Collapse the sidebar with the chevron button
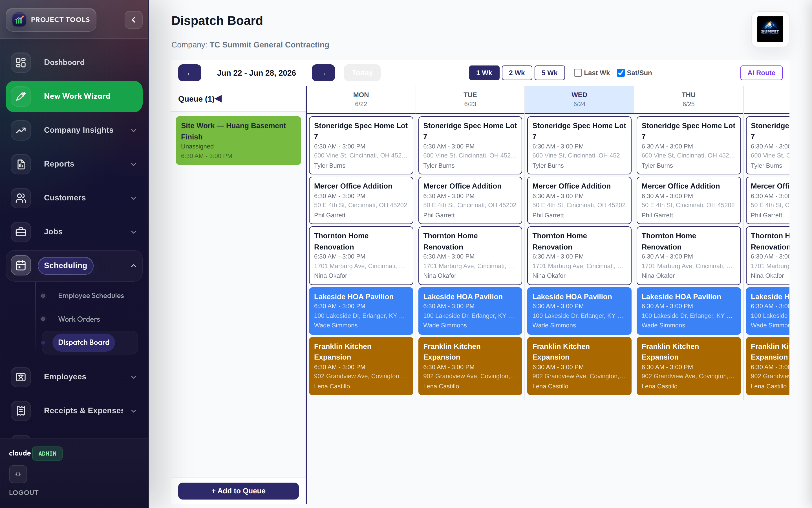Viewport: 812px width, 508px height. click(134, 20)
